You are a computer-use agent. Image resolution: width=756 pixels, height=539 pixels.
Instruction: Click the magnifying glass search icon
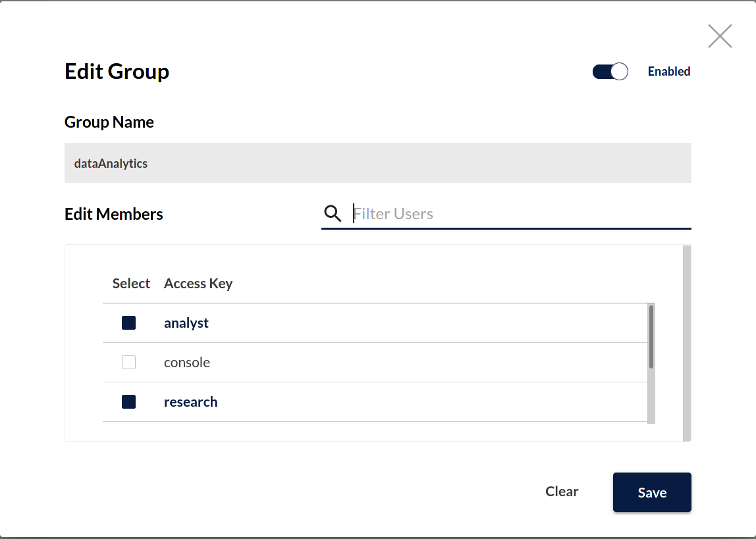click(332, 213)
